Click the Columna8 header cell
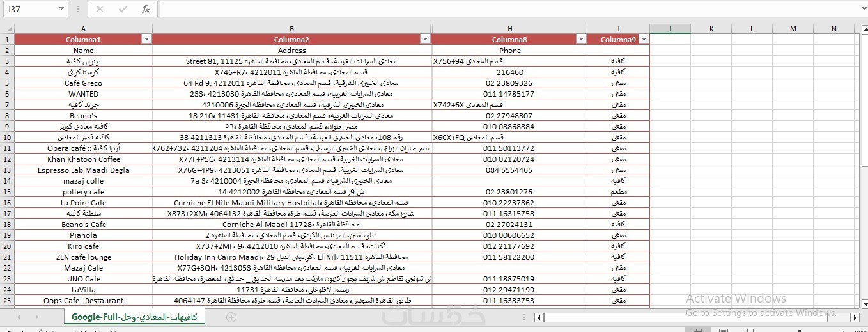 point(509,40)
